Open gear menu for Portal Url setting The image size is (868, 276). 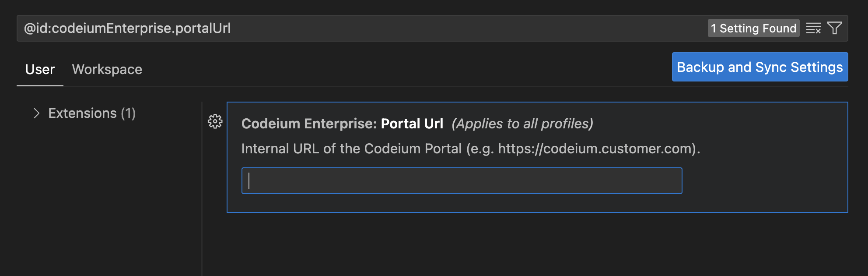click(215, 121)
